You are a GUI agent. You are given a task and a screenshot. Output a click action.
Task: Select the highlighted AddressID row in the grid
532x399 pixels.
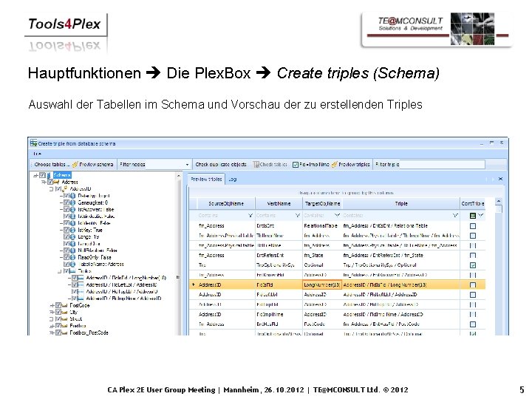tap(338, 285)
